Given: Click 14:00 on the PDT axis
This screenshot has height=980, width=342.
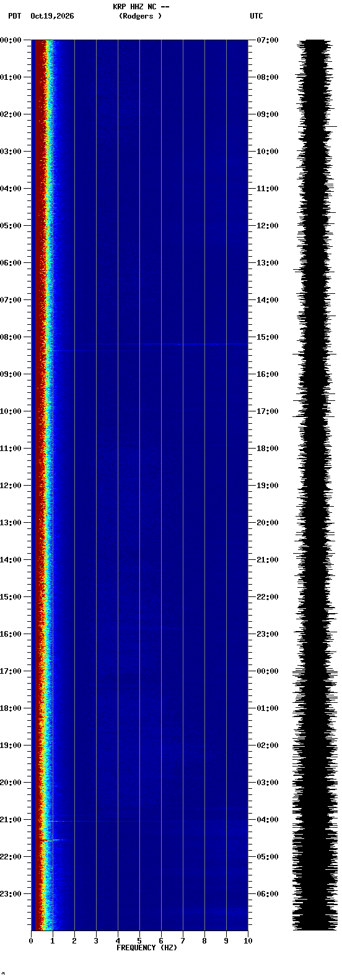Looking at the screenshot, I should [x=11, y=560].
